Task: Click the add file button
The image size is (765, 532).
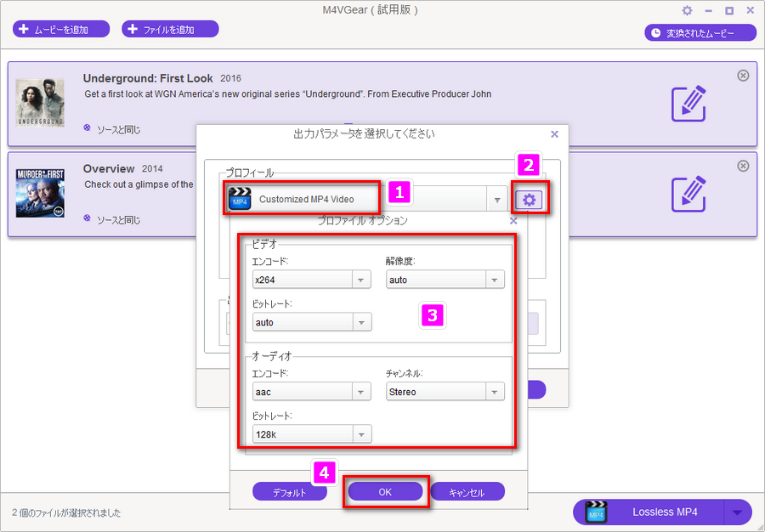Action: [x=170, y=29]
